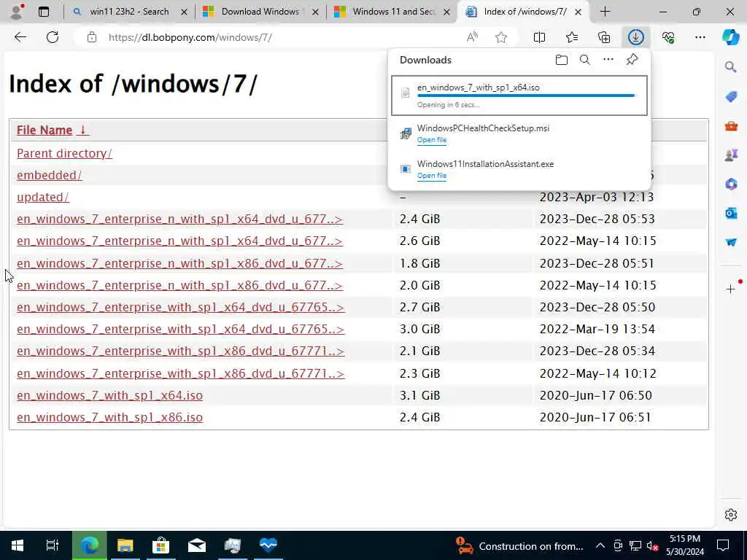Open the updated/ folder link
Screen dimensions: 747x560
click(43, 197)
